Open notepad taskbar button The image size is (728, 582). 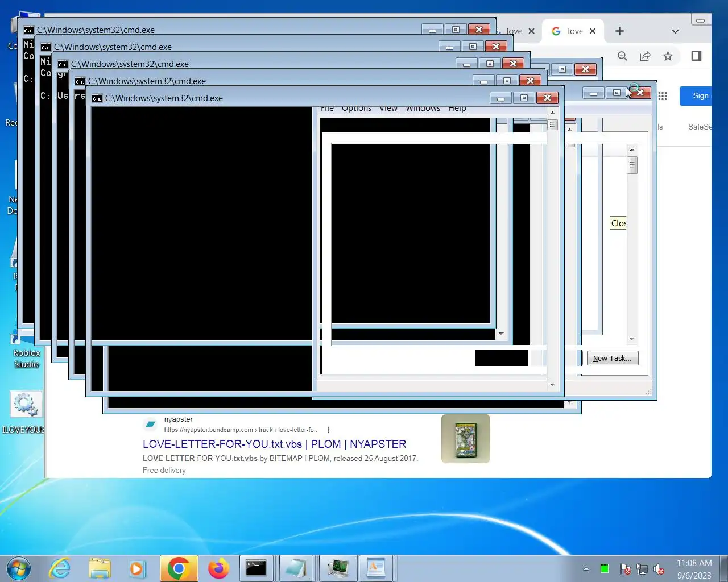(296, 568)
